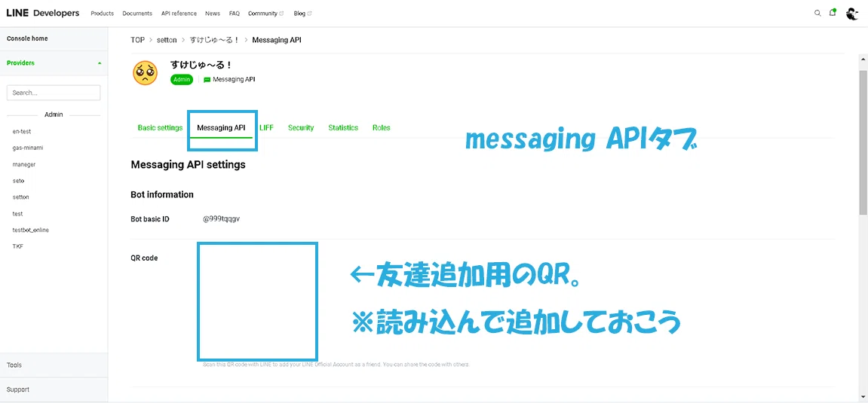Screen dimensions: 868x403
Task: Switch to the Basic settings tab
Action: 160,128
